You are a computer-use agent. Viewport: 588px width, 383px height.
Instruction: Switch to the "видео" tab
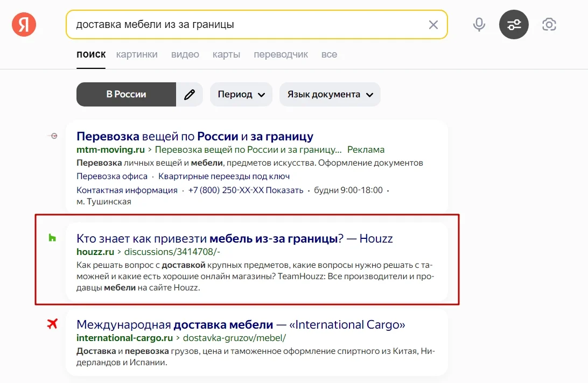pyautogui.click(x=185, y=54)
